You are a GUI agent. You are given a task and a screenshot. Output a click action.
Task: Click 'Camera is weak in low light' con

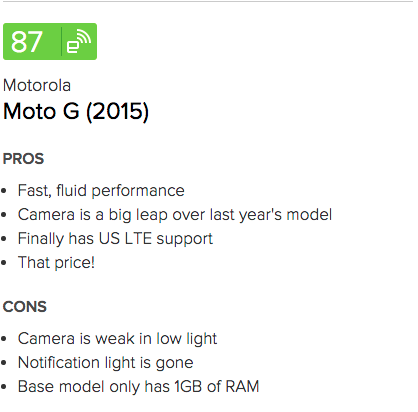117,339
